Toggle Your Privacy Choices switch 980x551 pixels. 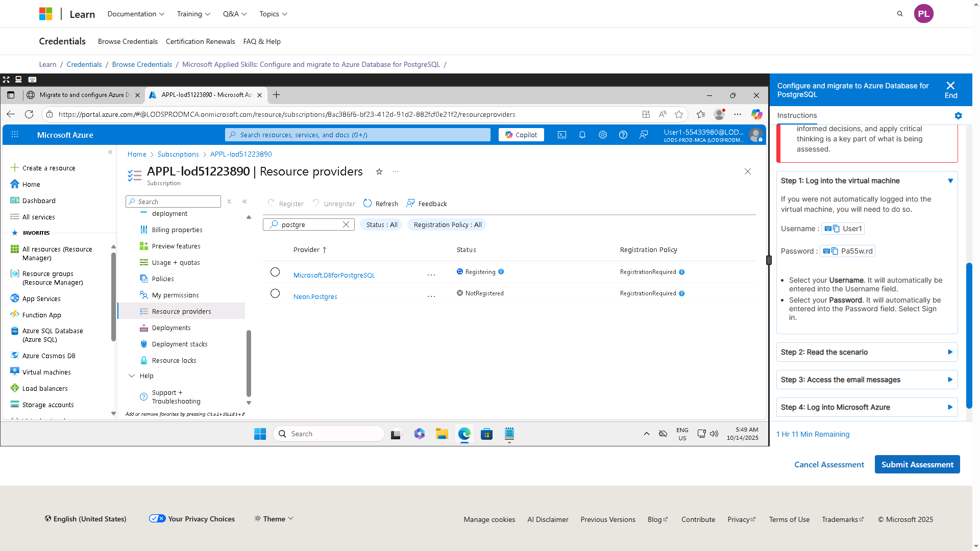[x=157, y=518]
